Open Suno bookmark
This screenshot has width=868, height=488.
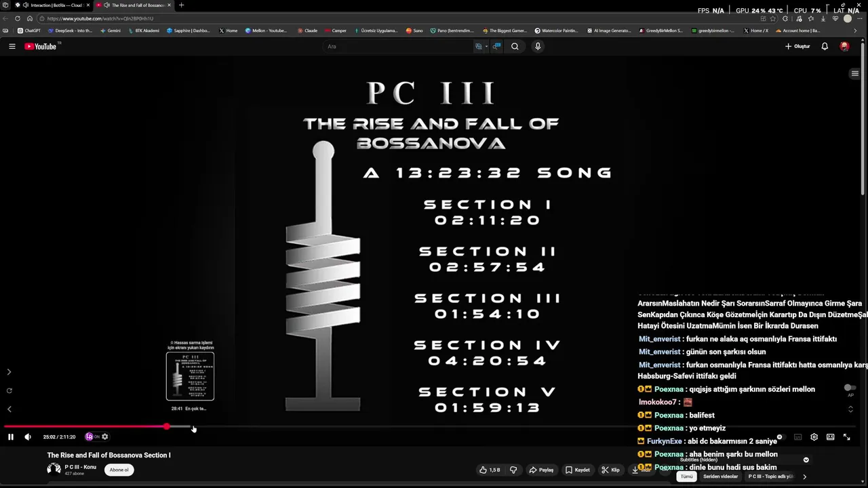(414, 30)
